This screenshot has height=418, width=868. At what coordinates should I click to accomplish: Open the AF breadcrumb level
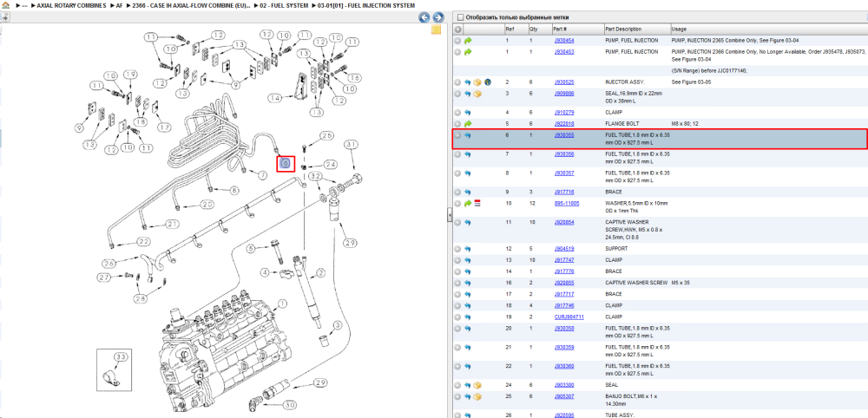(120, 5)
